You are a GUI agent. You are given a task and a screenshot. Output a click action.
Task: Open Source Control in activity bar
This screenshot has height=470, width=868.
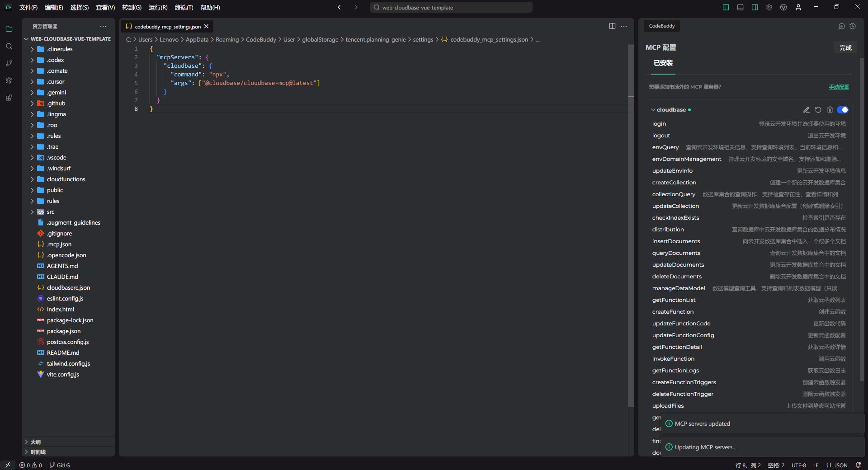point(9,63)
